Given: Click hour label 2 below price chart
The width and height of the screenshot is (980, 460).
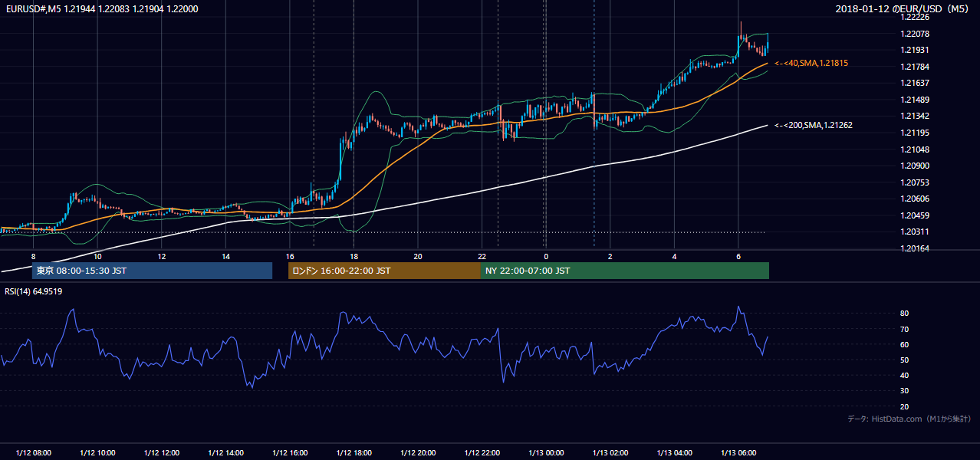Looking at the screenshot, I should (x=610, y=256).
